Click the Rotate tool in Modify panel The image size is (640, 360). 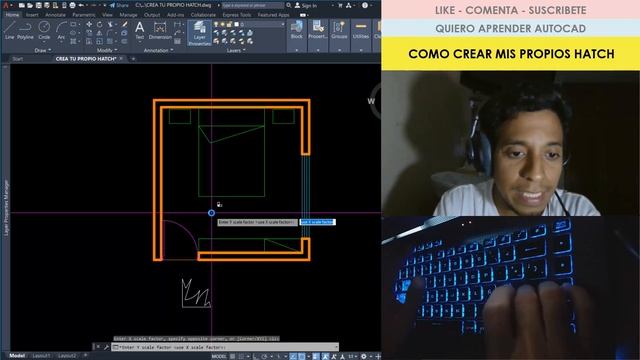(100, 24)
